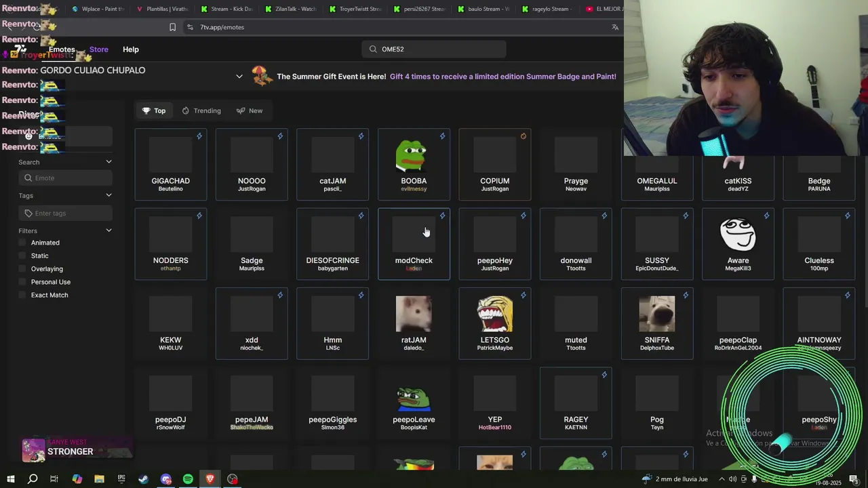Click the YEP emote author HotBear1110
Screen dimensions: 868x488
(x=495, y=428)
